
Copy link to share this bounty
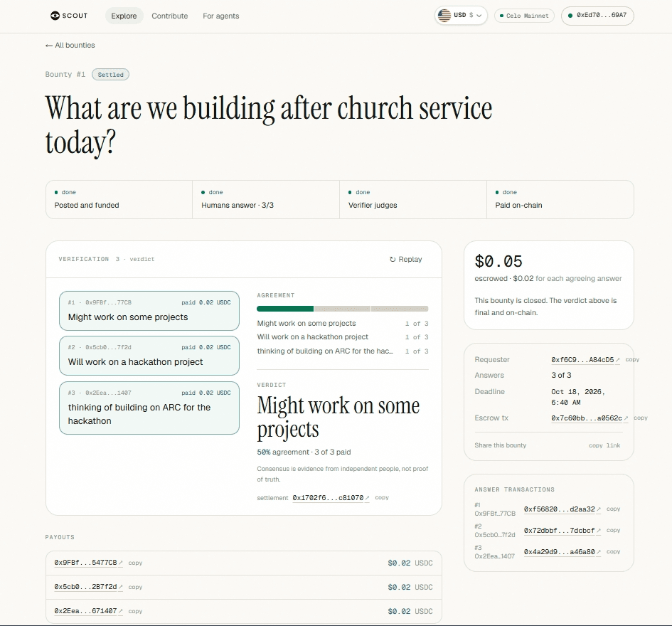tap(604, 445)
